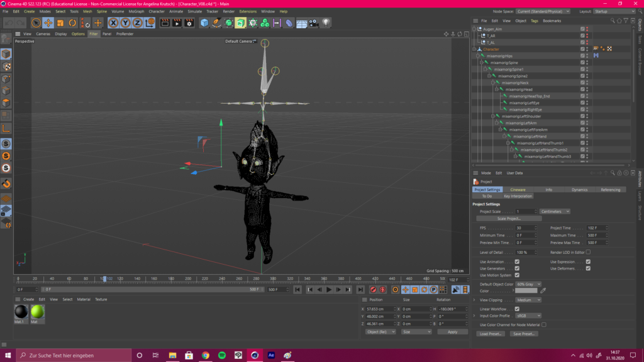Click the Scale Project button
644x362 pixels.
[x=509, y=219]
